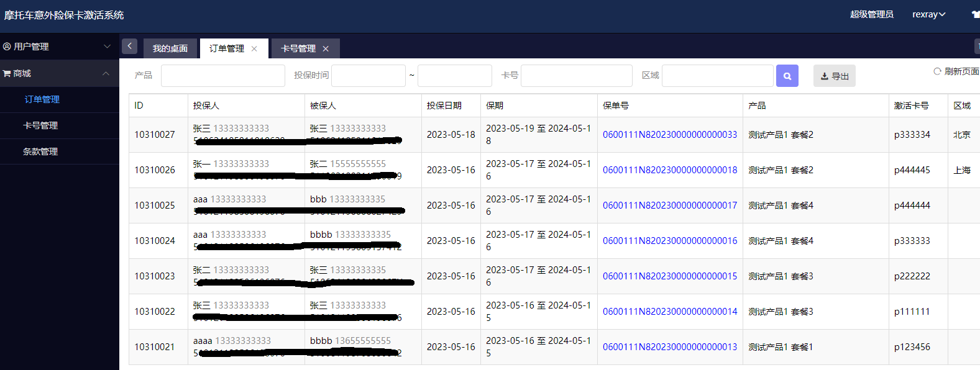The height and width of the screenshot is (370, 980).
Task: Click the 投保时间 start date field
Action: click(x=368, y=76)
